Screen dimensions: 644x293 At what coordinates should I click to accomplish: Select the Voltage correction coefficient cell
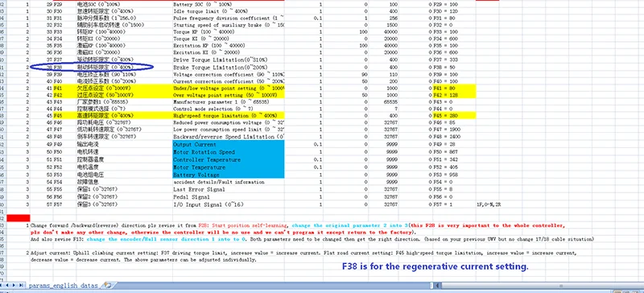point(228,74)
